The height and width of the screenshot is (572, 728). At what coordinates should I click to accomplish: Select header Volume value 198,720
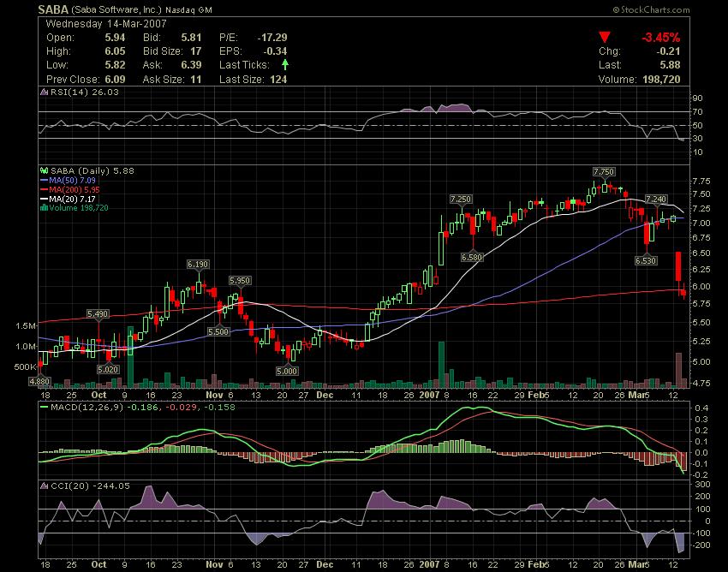661,79
